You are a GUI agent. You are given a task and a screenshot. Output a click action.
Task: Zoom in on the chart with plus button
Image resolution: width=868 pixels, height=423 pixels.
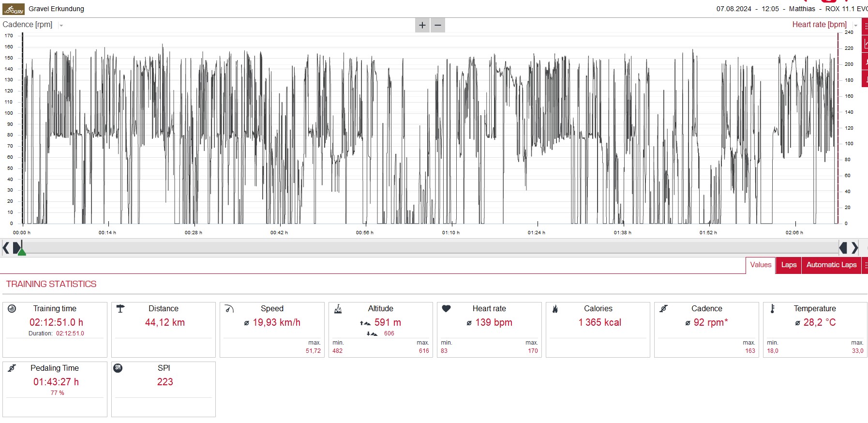pos(422,25)
